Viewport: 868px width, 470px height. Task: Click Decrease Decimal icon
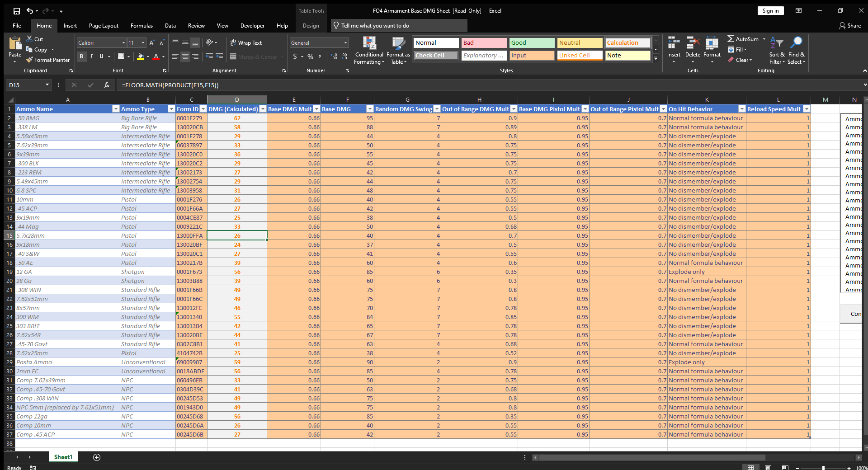[344, 56]
